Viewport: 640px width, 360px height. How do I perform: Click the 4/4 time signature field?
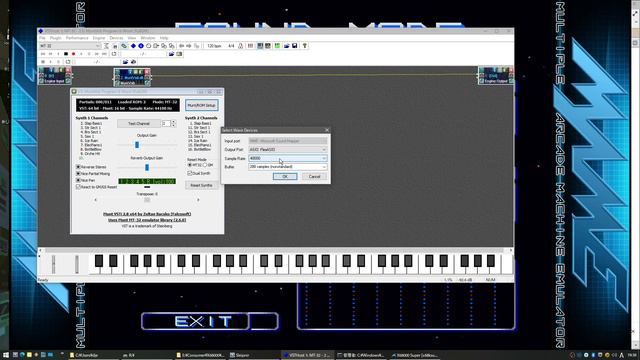(x=231, y=46)
